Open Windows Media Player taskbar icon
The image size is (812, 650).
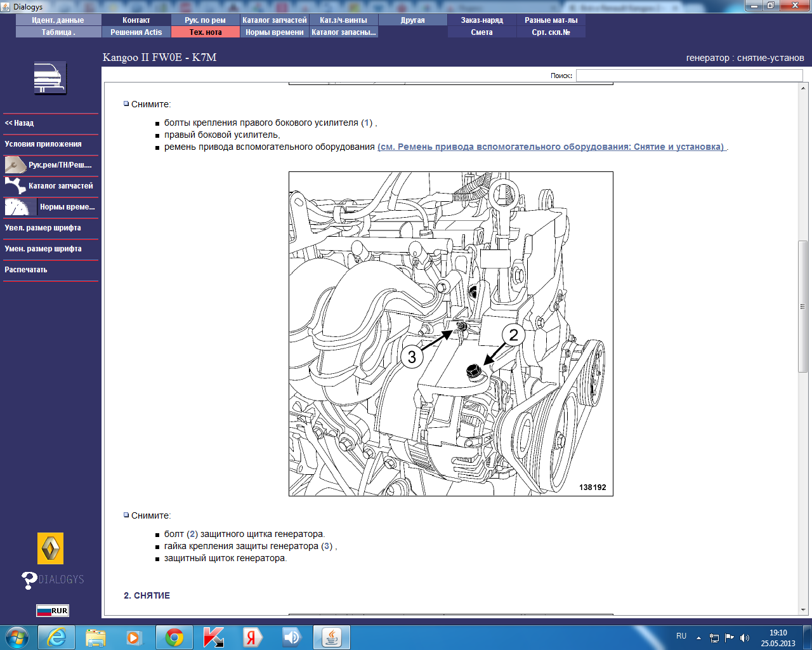point(134,637)
